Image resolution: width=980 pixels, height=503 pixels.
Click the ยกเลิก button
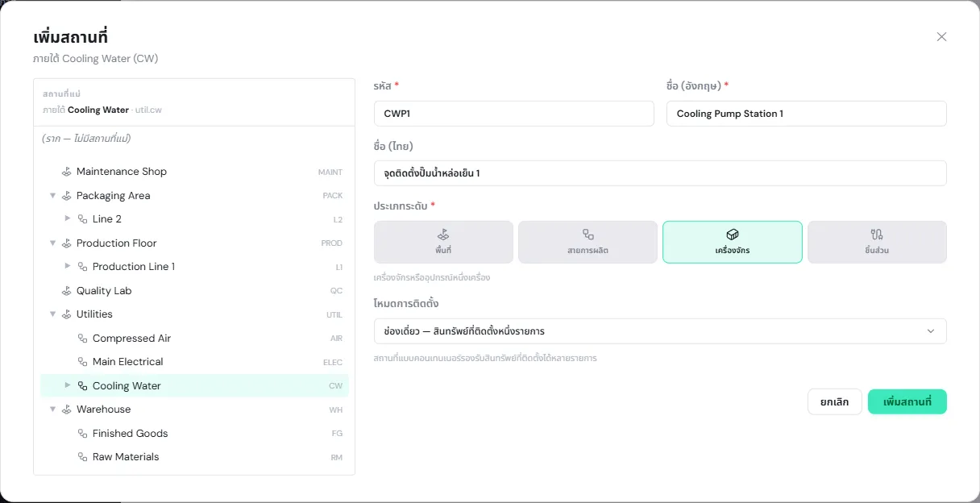835,402
